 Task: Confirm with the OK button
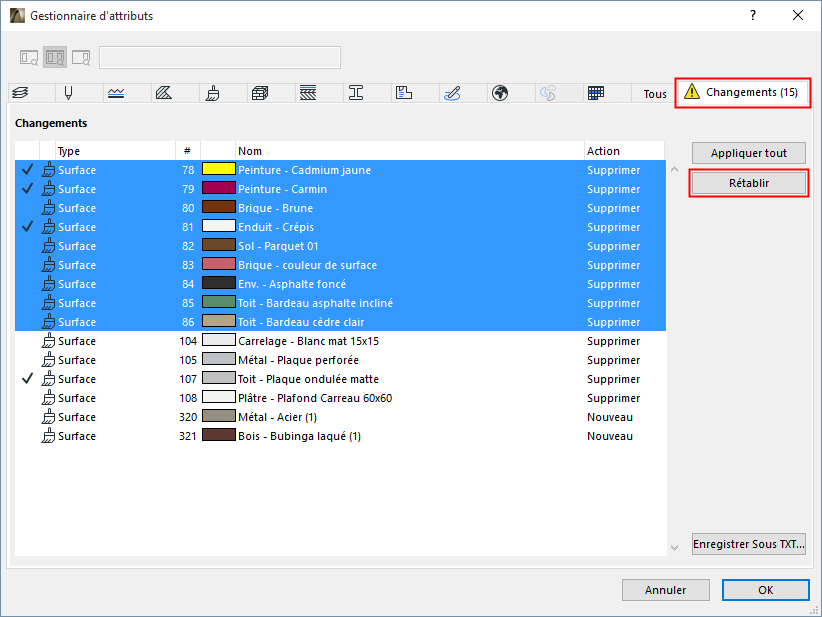765,590
